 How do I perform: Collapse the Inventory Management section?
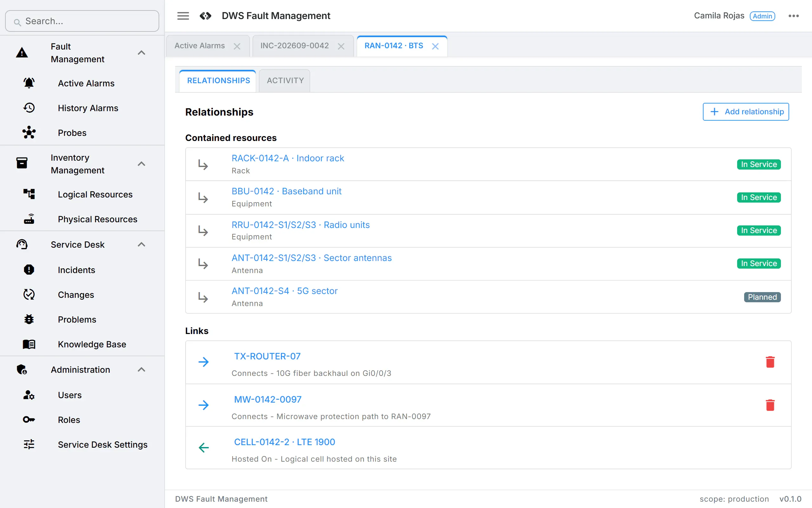[x=141, y=164]
